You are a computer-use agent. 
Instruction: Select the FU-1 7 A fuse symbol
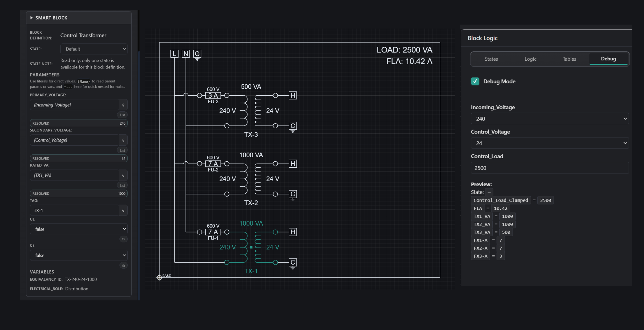pos(213,232)
